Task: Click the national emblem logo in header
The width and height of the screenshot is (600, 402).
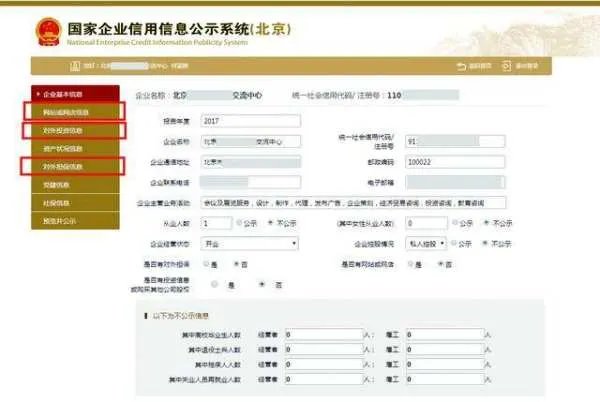Action: click(x=48, y=32)
